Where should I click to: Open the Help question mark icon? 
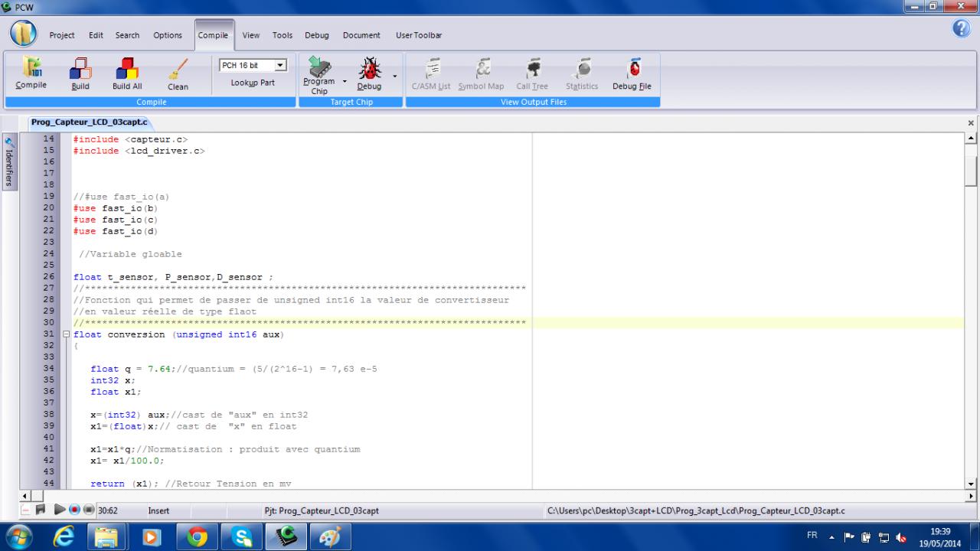click(962, 28)
